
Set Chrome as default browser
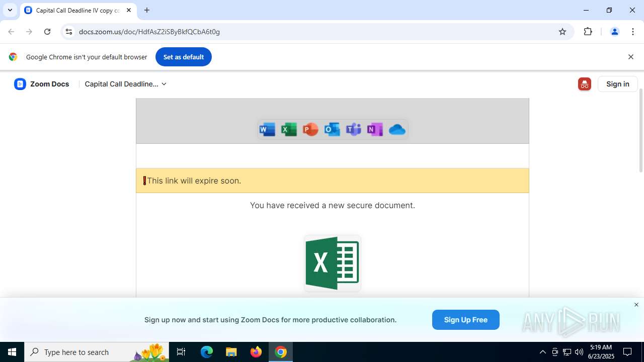click(x=184, y=57)
